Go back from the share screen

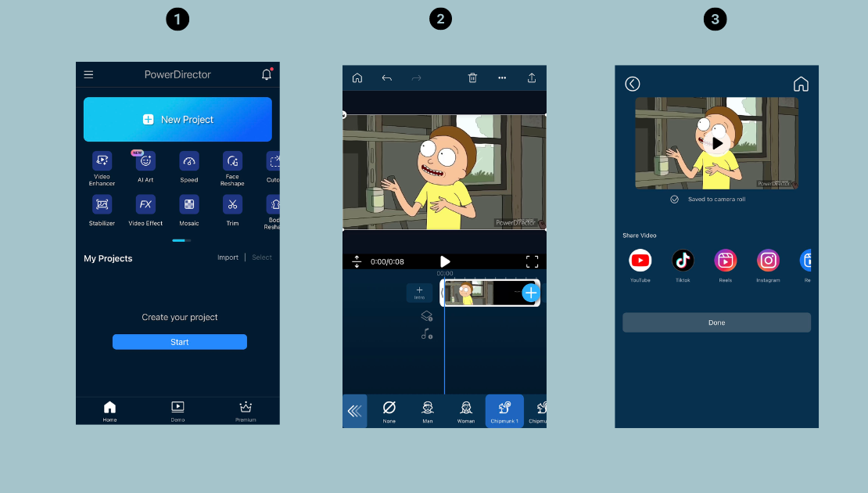click(x=633, y=84)
